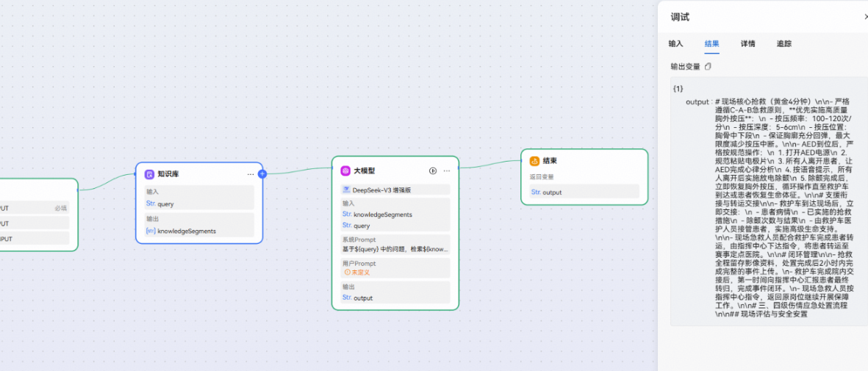Run the large model node play icon

click(x=433, y=170)
